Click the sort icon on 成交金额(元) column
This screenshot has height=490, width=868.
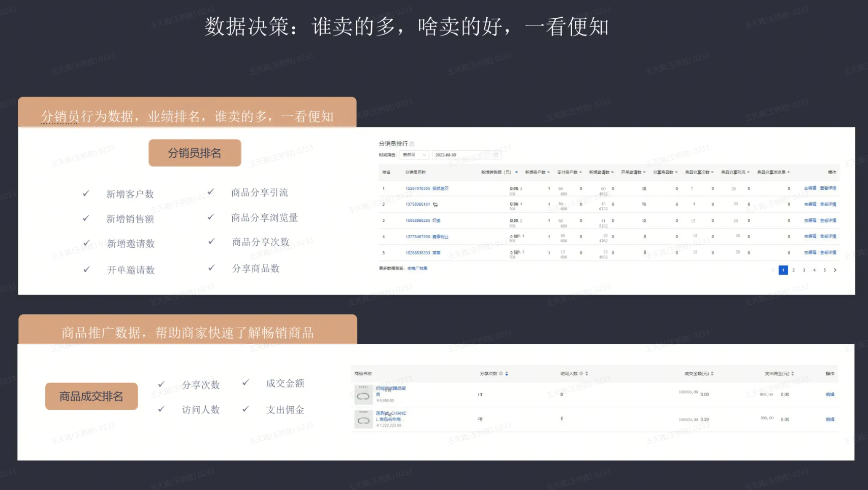point(712,374)
